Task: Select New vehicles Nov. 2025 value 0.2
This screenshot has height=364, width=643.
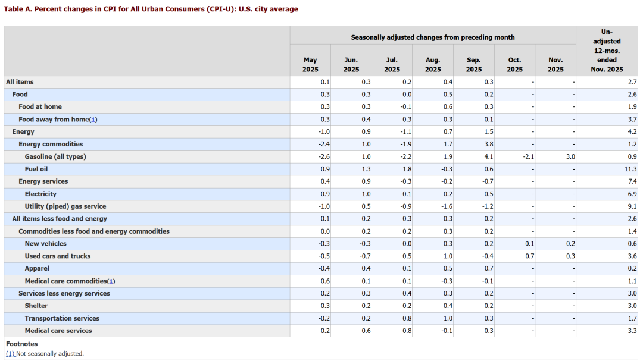Action: pyautogui.click(x=570, y=244)
